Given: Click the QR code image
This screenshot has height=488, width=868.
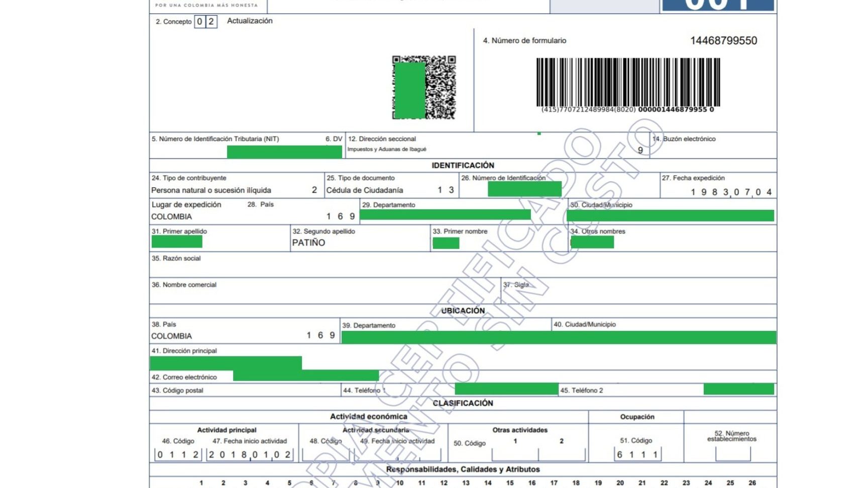Looking at the screenshot, I should [x=424, y=87].
